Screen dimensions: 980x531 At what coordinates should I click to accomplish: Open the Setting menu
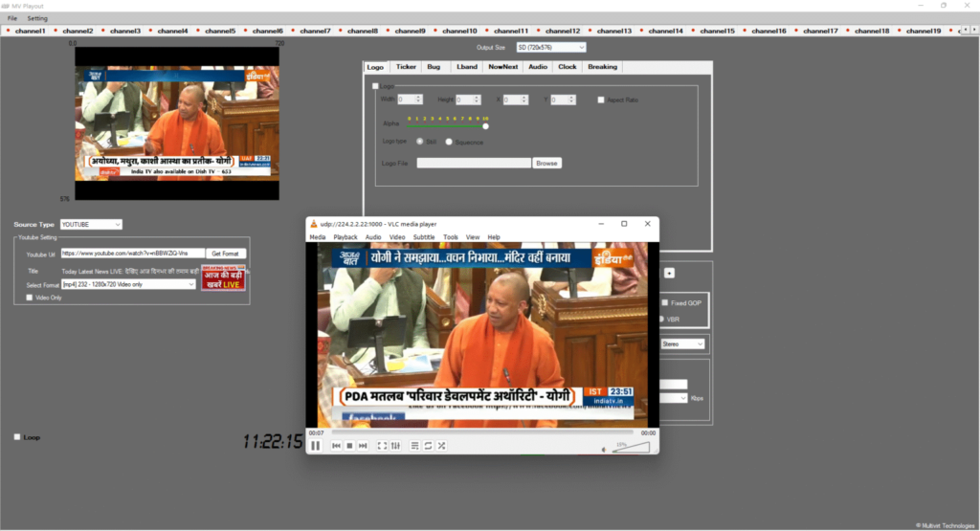click(37, 18)
